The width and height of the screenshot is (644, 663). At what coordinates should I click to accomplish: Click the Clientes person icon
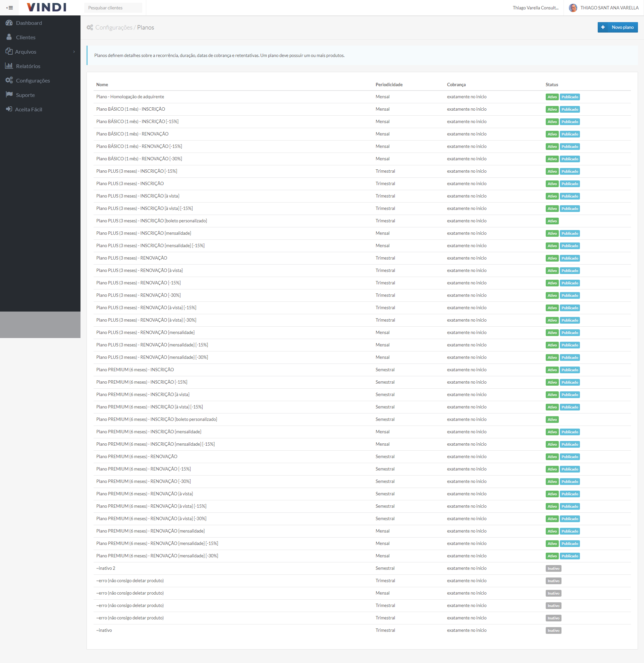pyautogui.click(x=9, y=37)
